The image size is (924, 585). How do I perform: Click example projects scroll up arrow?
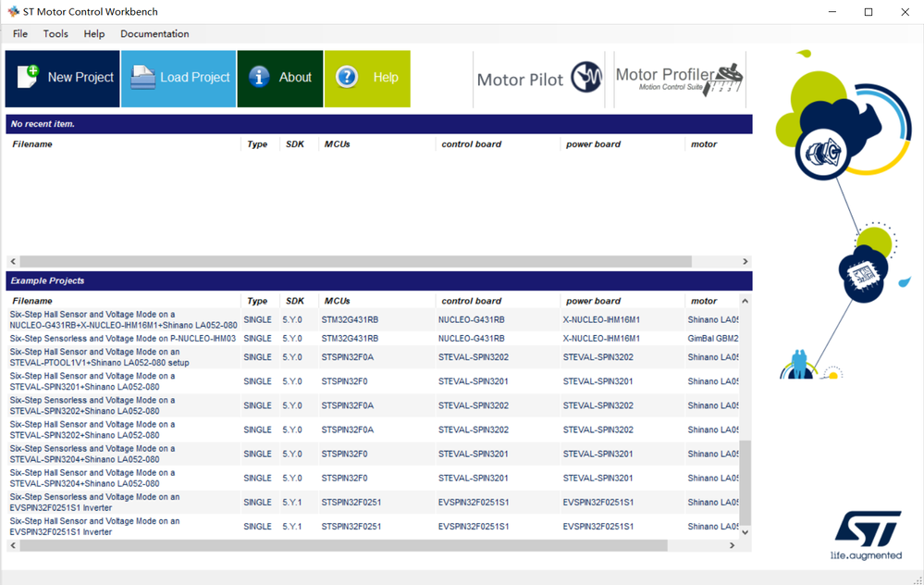pos(745,301)
